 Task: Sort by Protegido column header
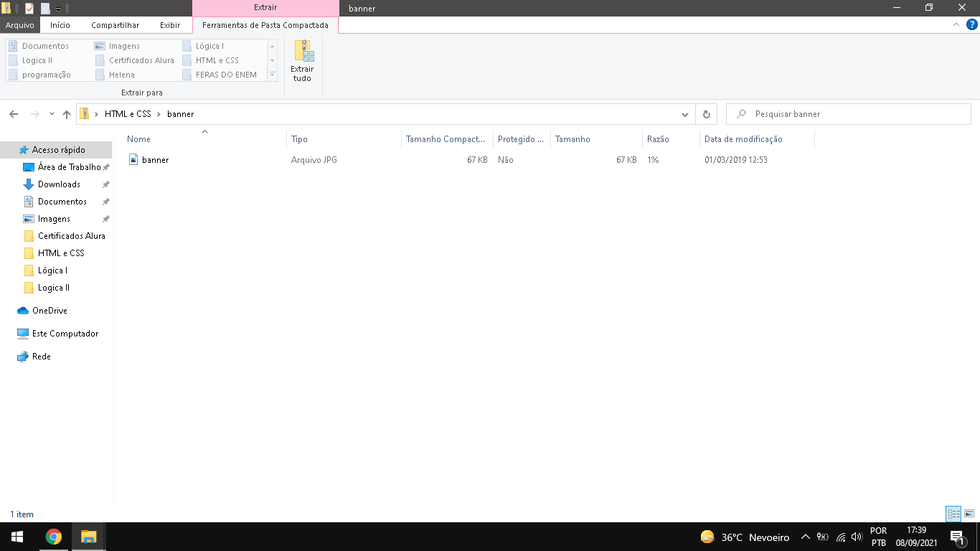pos(522,139)
